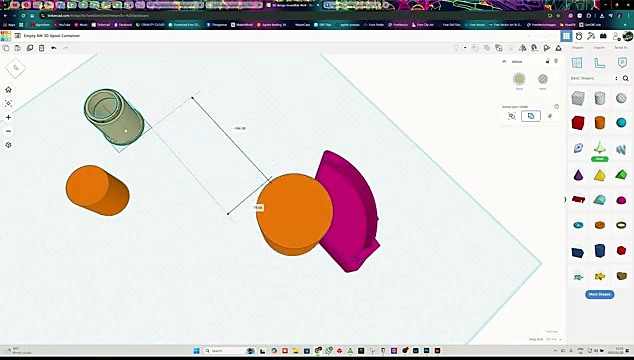Image resolution: width=634 pixels, height=360 pixels.
Task: Select the Workplane tool
Action: (577, 63)
